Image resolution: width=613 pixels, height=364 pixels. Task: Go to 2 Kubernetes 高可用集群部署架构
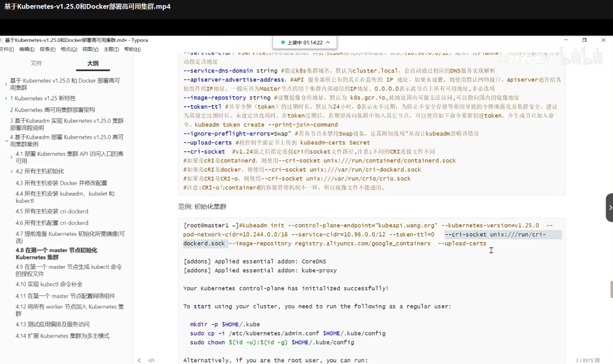(x=52, y=110)
